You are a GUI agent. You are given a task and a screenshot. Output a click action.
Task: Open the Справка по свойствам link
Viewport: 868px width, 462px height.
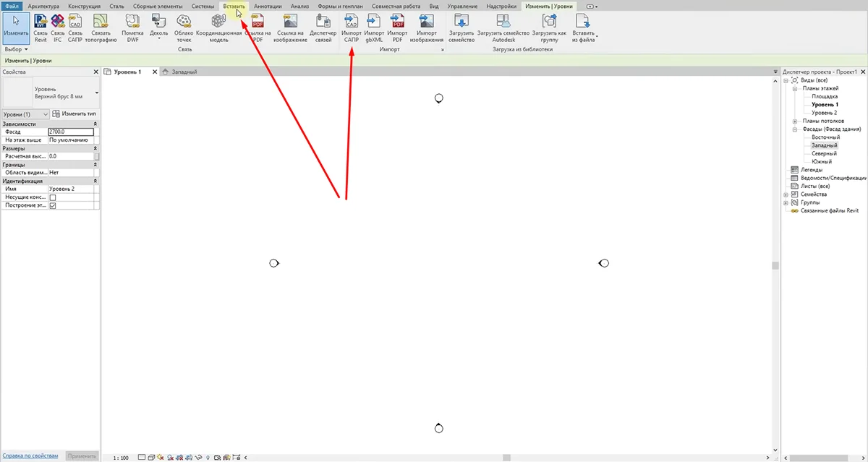coord(30,456)
